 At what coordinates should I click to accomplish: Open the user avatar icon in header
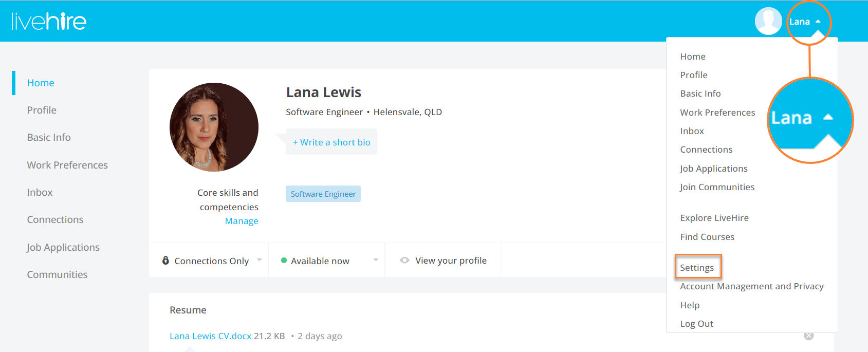(768, 21)
